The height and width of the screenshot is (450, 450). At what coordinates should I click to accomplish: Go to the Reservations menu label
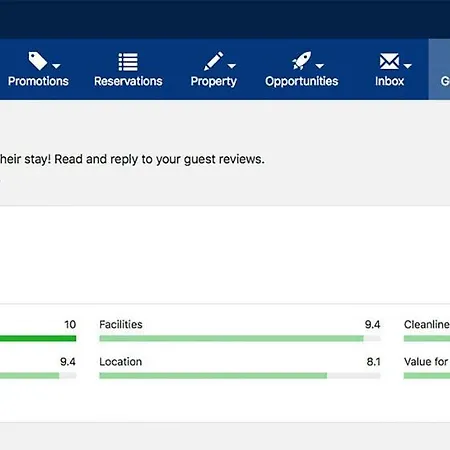pyautogui.click(x=128, y=81)
